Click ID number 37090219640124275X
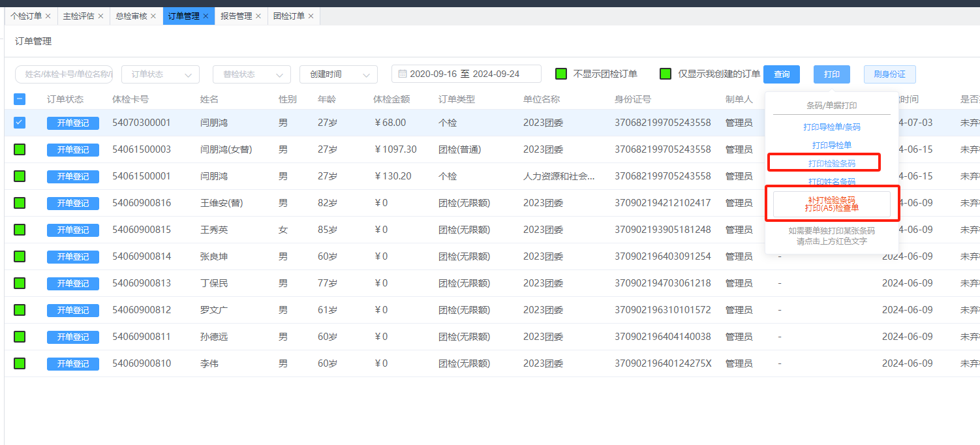Viewport: 980px width, 445px height. point(663,363)
